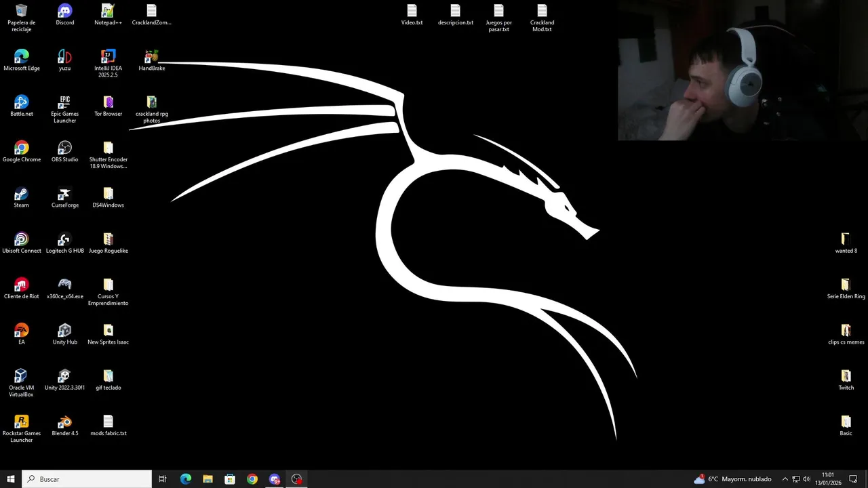This screenshot has width=868, height=488.
Task: Select the Epic Games Launcher shortcut
Action: 65,109
